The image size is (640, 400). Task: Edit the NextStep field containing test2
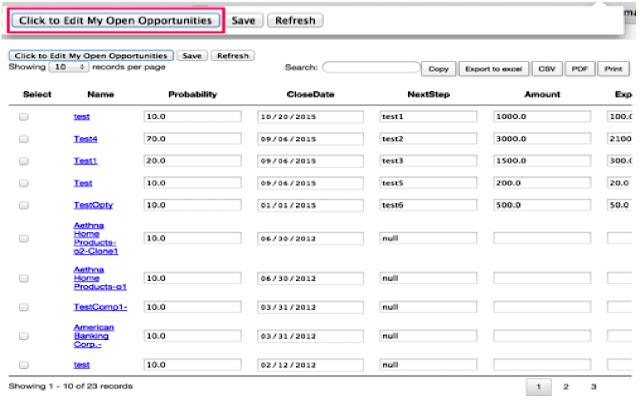click(428, 139)
